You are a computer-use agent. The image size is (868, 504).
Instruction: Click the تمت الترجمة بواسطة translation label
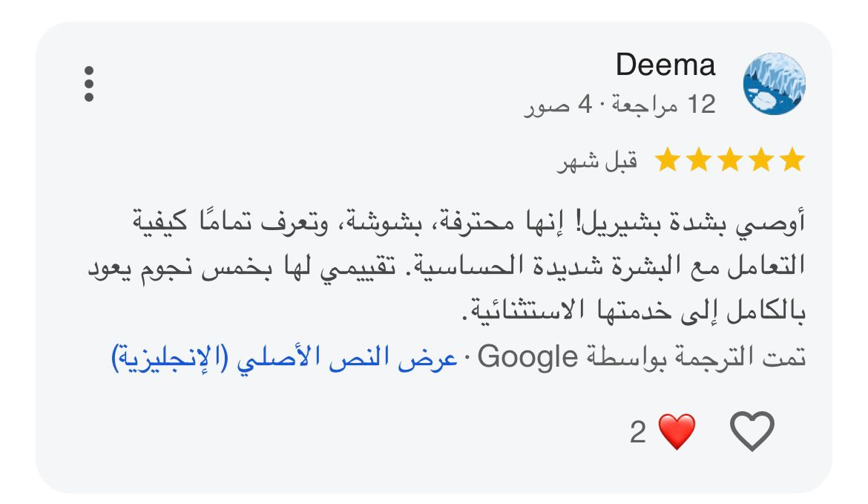695,357
